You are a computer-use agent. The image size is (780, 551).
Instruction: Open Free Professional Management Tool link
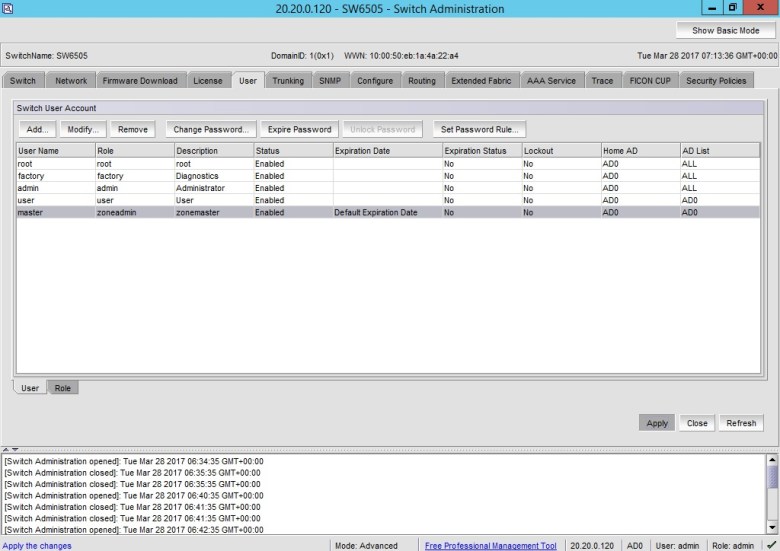[490, 546]
